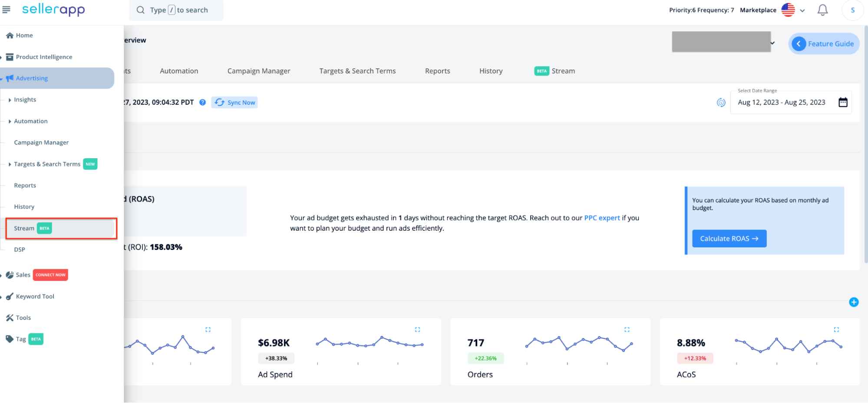This screenshot has height=403, width=868.
Task: Click the Calculate ROAS button
Action: [729, 239]
